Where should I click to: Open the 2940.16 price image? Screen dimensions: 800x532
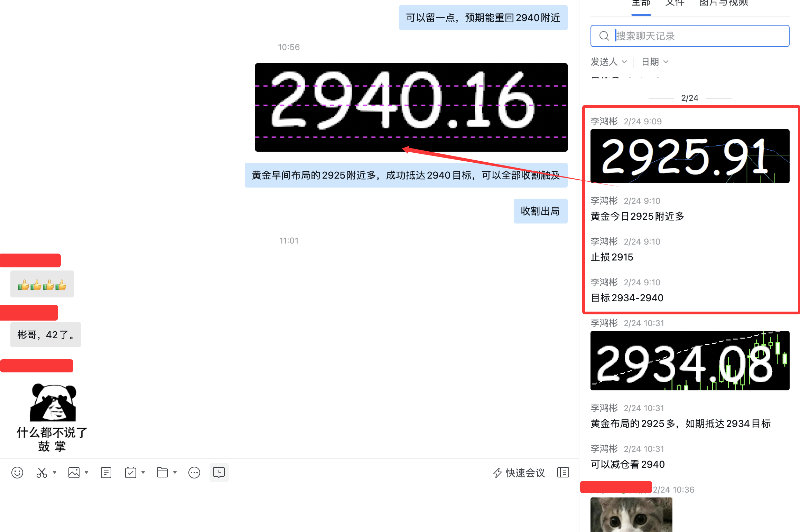411,107
